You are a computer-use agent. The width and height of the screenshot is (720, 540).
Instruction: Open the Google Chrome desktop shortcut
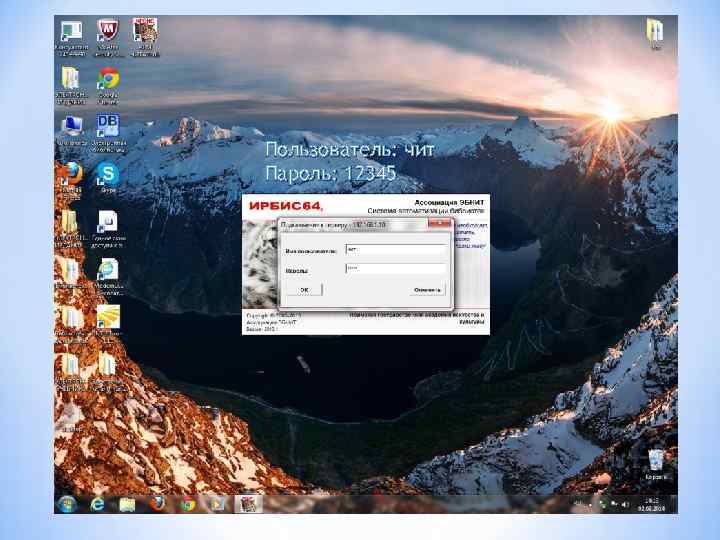(x=108, y=85)
